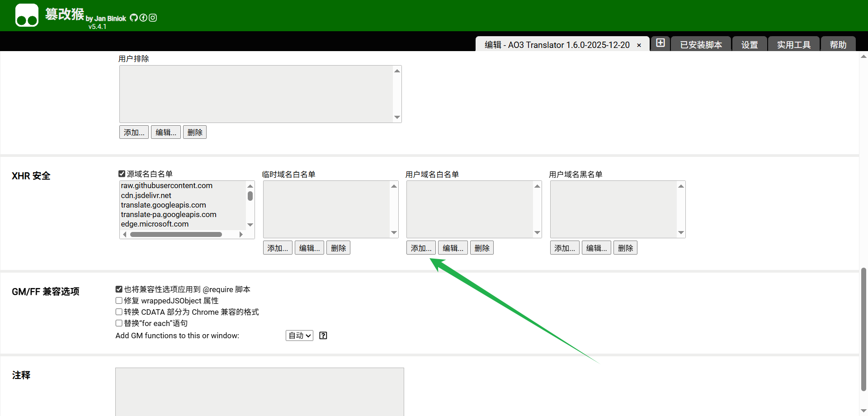Enable 转换 CDATA 部分 checkbox
The width and height of the screenshot is (868, 416).
click(119, 312)
